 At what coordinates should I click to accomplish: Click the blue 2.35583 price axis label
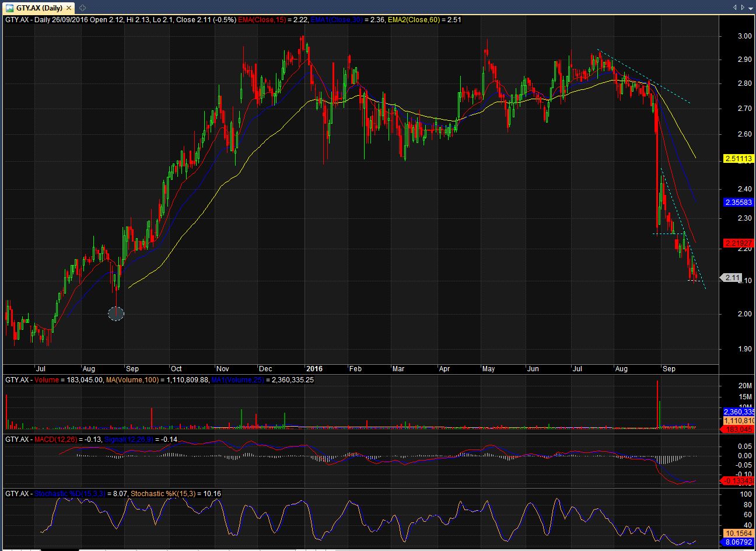[738, 203]
